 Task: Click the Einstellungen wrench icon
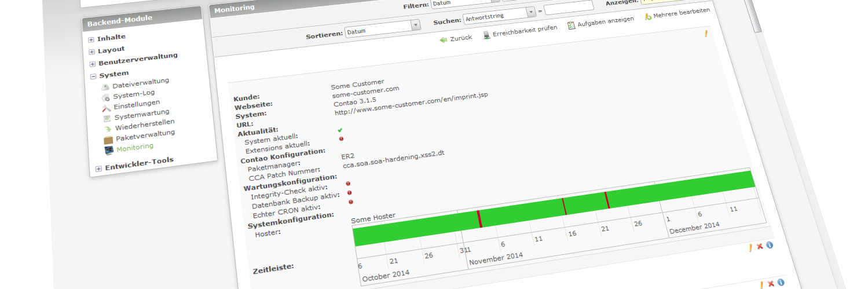point(106,108)
